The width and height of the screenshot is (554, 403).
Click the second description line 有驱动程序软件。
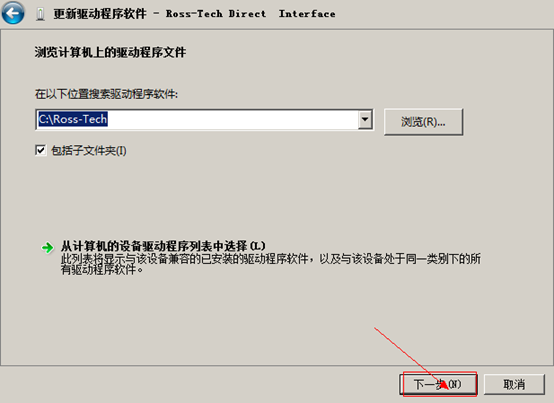(102, 270)
